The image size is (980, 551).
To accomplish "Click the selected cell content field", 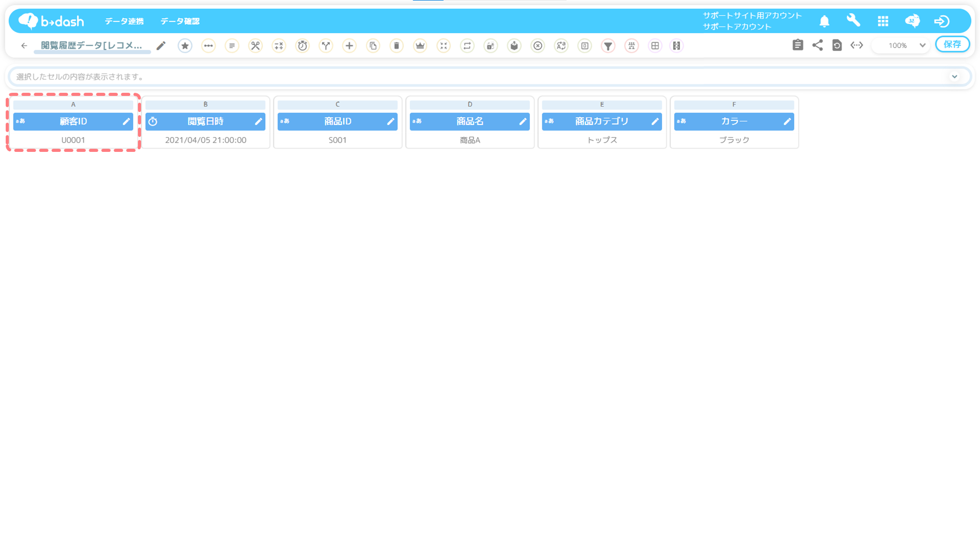I will pyautogui.click(x=489, y=77).
